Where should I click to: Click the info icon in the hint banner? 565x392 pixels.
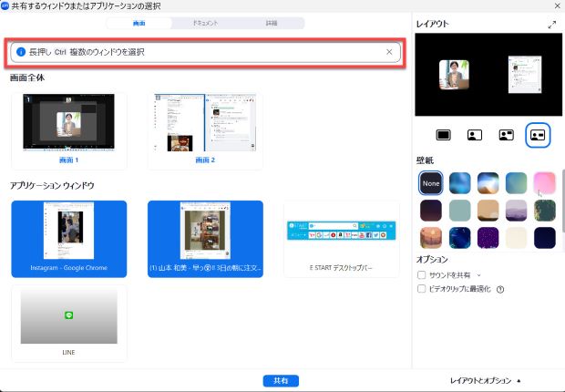coord(21,52)
